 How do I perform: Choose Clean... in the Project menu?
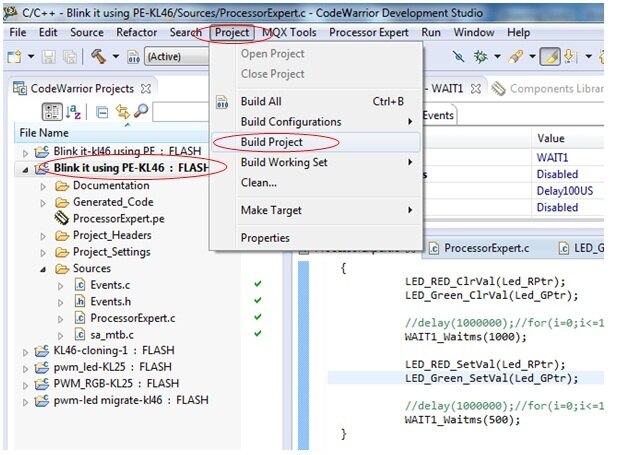coord(316,183)
